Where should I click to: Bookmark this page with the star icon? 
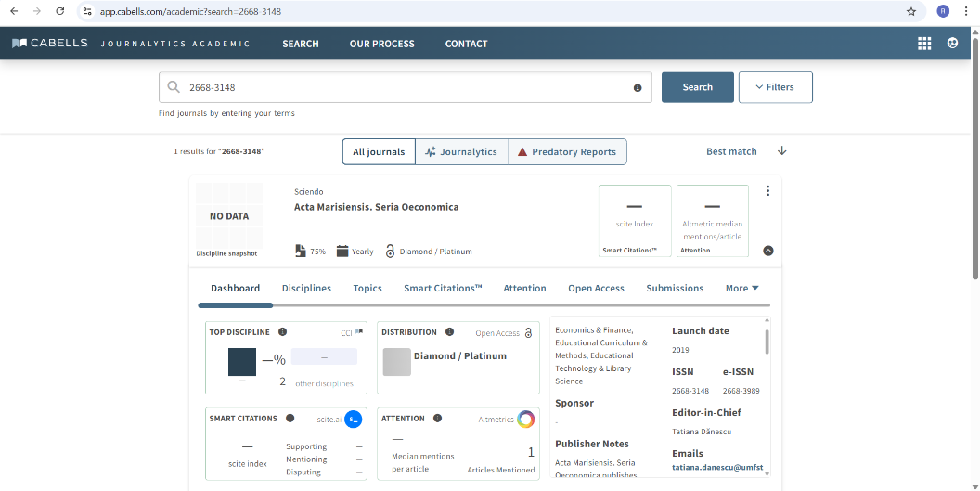point(911,11)
